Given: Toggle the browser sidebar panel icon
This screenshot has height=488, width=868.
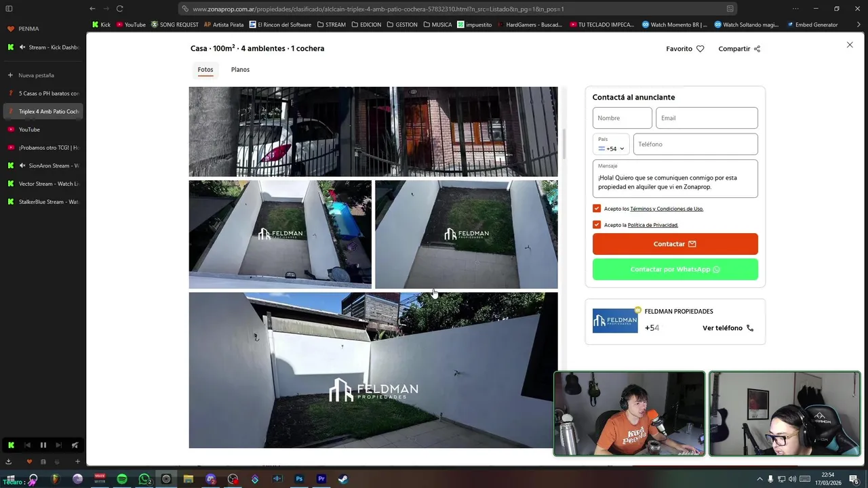Looking at the screenshot, I should [x=9, y=9].
